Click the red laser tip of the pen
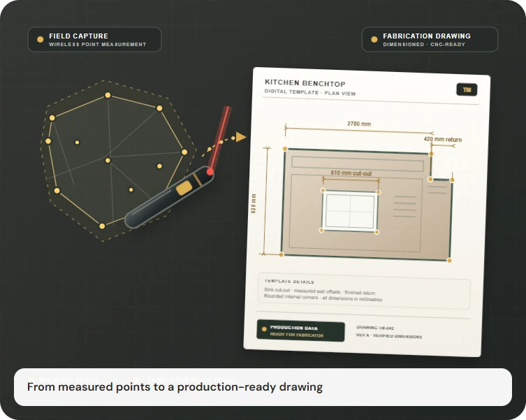The image size is (526, 420). click(x=210, y=172)
